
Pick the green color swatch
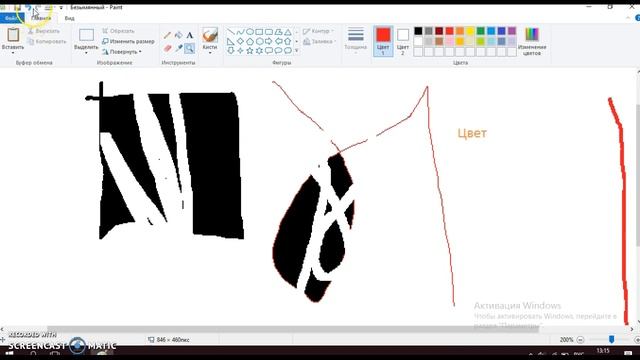480,31
